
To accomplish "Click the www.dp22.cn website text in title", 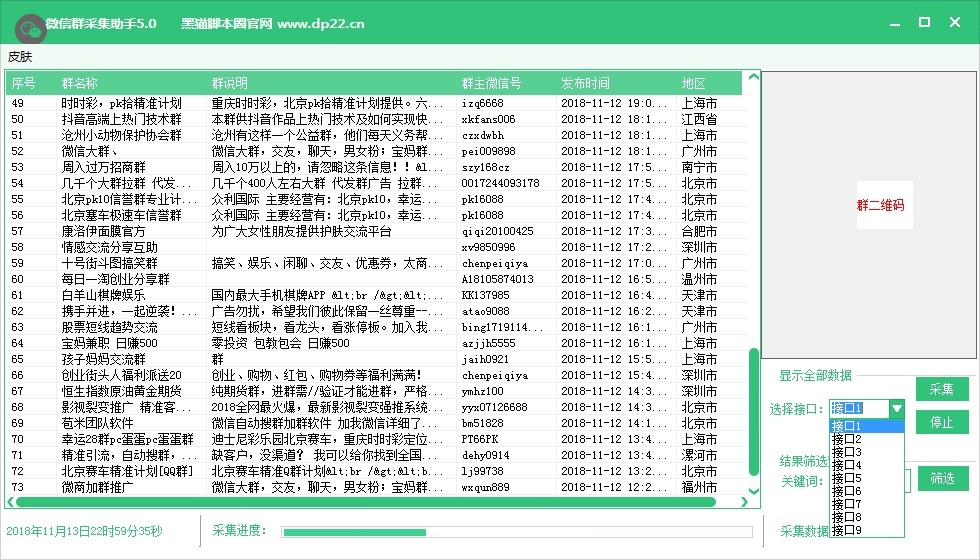I will 321,24.
